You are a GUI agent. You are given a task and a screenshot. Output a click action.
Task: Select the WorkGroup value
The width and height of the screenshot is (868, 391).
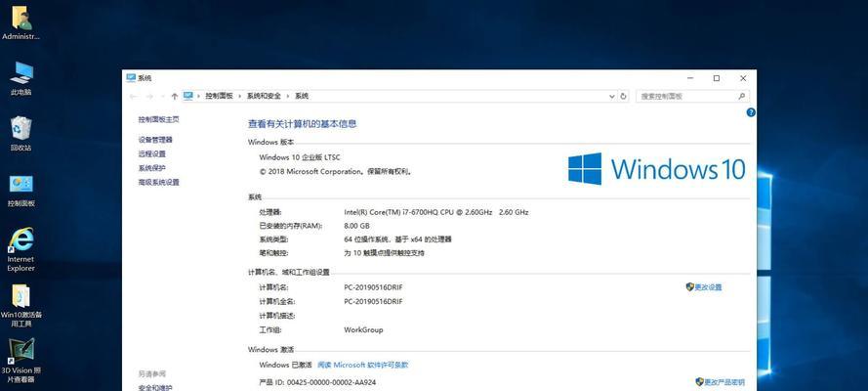coord(363,330)
